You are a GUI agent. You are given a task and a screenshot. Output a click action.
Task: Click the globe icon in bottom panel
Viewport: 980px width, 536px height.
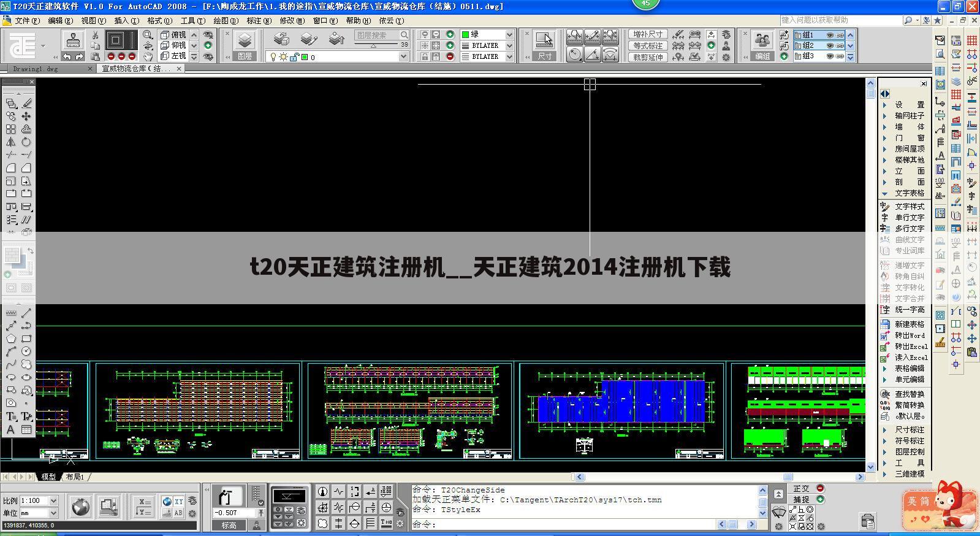80,507
